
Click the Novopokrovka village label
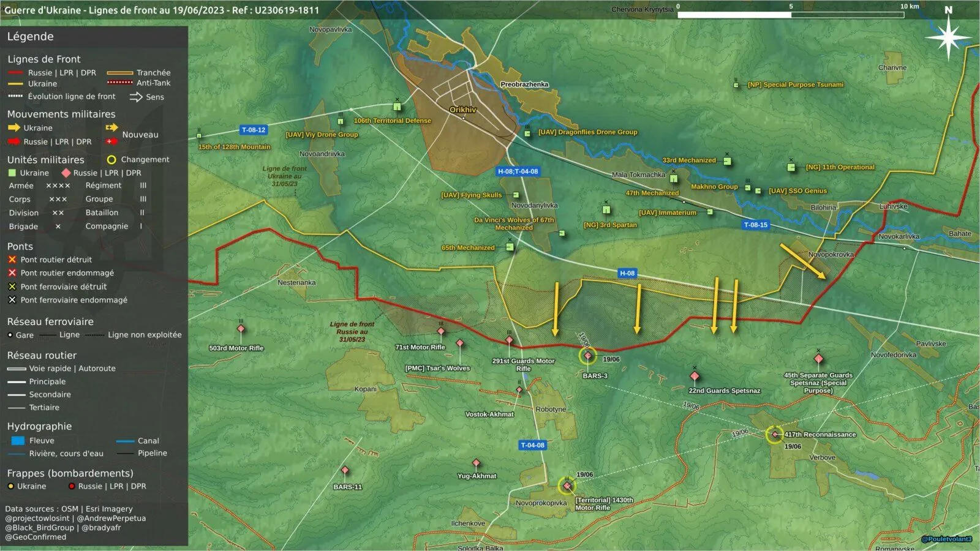(x=831, y=255)
